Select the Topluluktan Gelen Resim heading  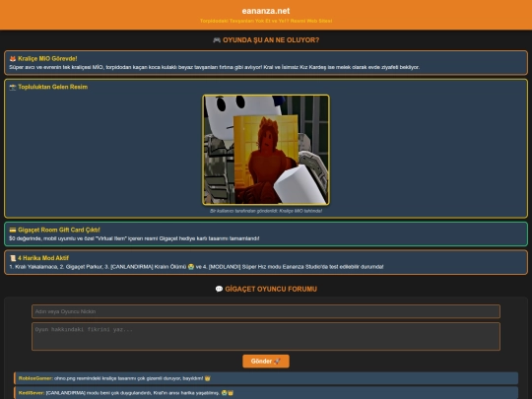[52, 87]
